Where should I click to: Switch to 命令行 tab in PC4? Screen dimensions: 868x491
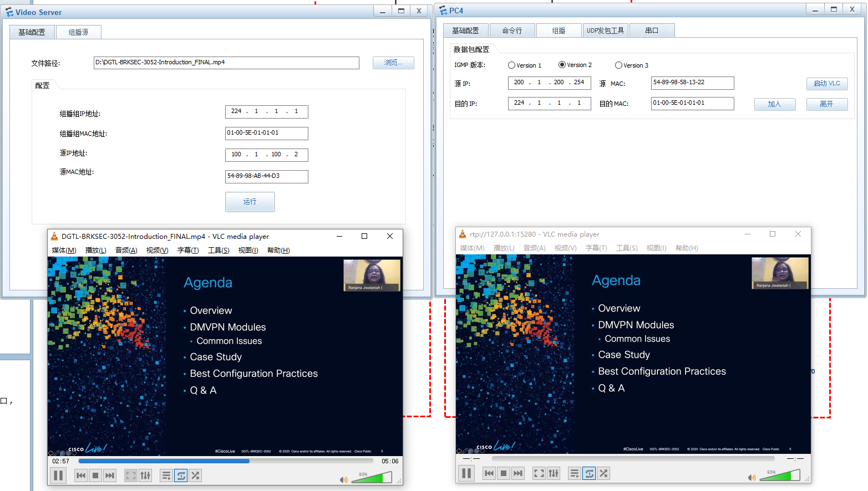[x=512, y=30]
